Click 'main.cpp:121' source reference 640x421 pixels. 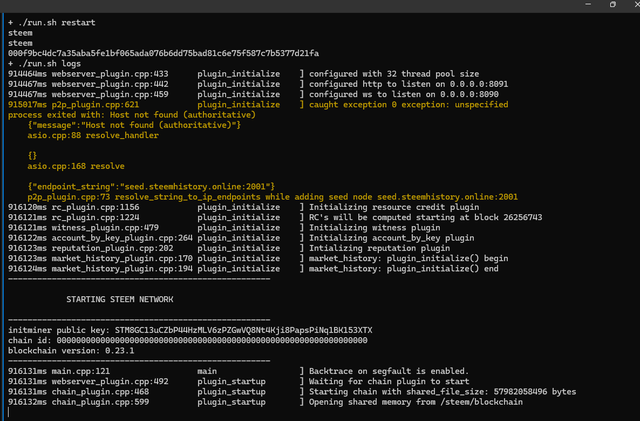pyautogui.click(x=80, y=371)
